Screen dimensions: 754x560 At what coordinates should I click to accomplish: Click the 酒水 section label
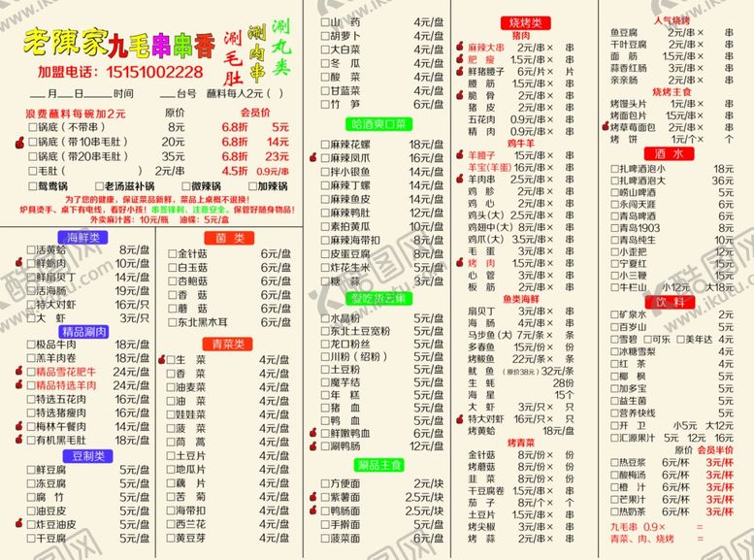(670, 153)
